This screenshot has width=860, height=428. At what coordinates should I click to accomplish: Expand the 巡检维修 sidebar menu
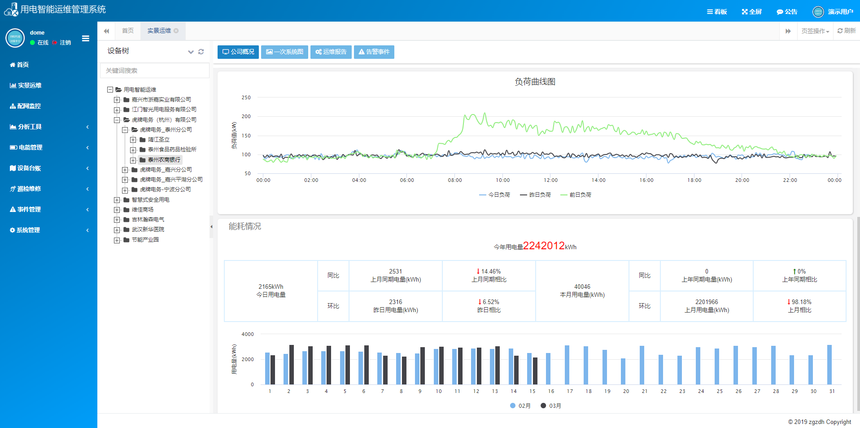(x=48, y=189)
